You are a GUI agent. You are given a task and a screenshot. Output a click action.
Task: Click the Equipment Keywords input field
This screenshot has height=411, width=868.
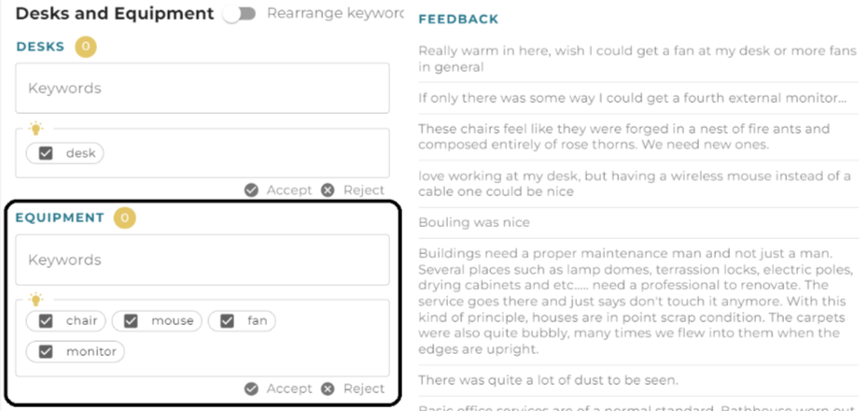click(202, 260)
